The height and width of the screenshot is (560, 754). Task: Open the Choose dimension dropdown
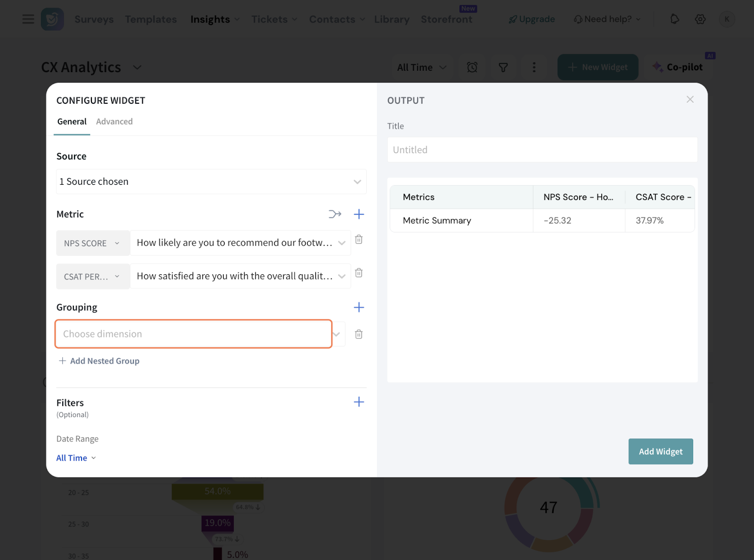tap(194, 334)
